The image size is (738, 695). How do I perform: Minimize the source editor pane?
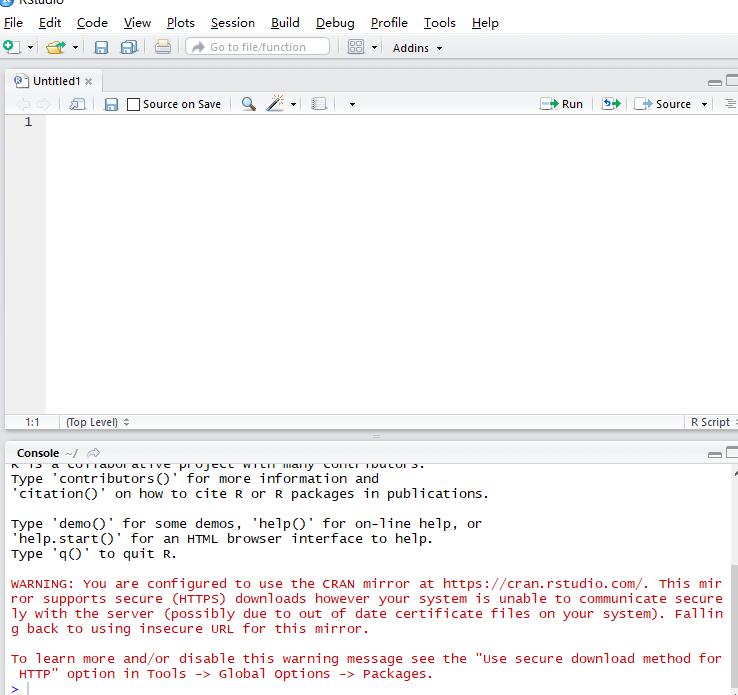pos(714,82)
